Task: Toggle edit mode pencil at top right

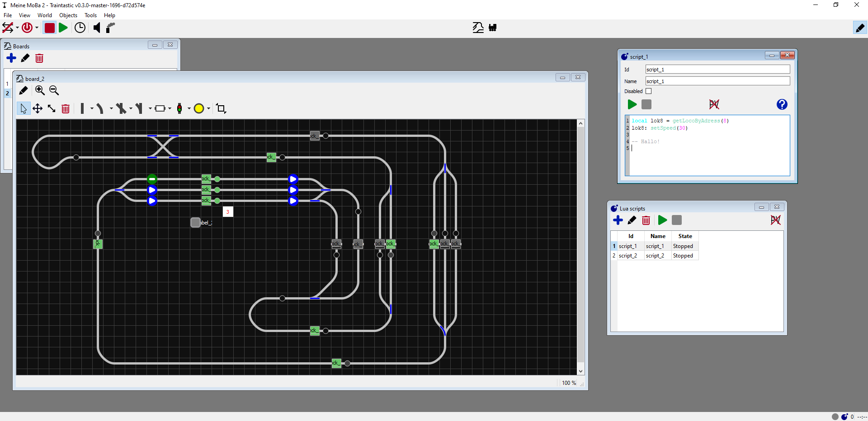Action: pos(859,28)
